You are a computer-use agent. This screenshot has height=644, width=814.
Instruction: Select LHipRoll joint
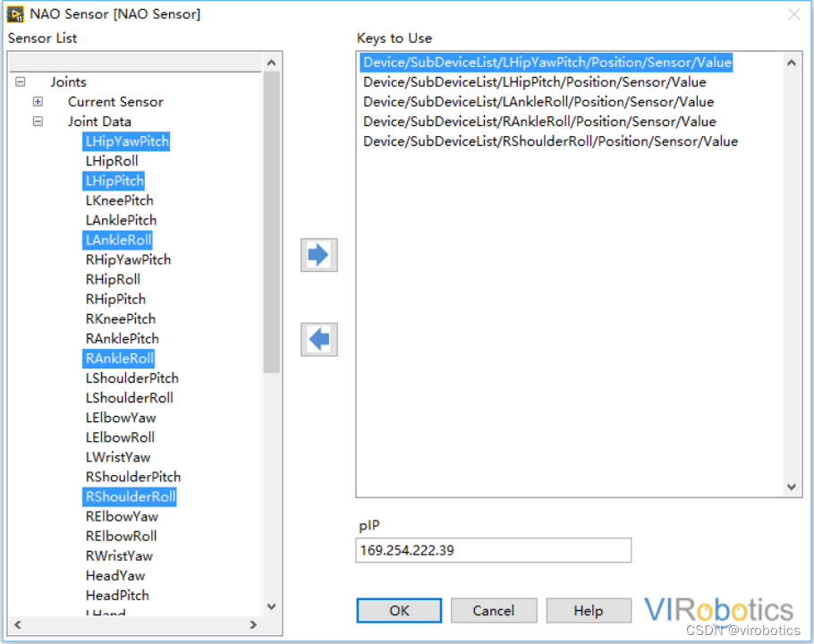112,161
